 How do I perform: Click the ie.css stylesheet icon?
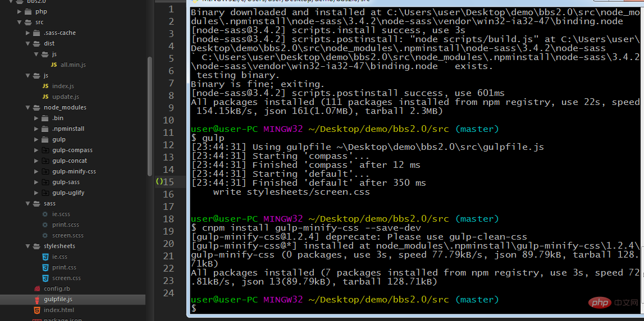point(45,257)
